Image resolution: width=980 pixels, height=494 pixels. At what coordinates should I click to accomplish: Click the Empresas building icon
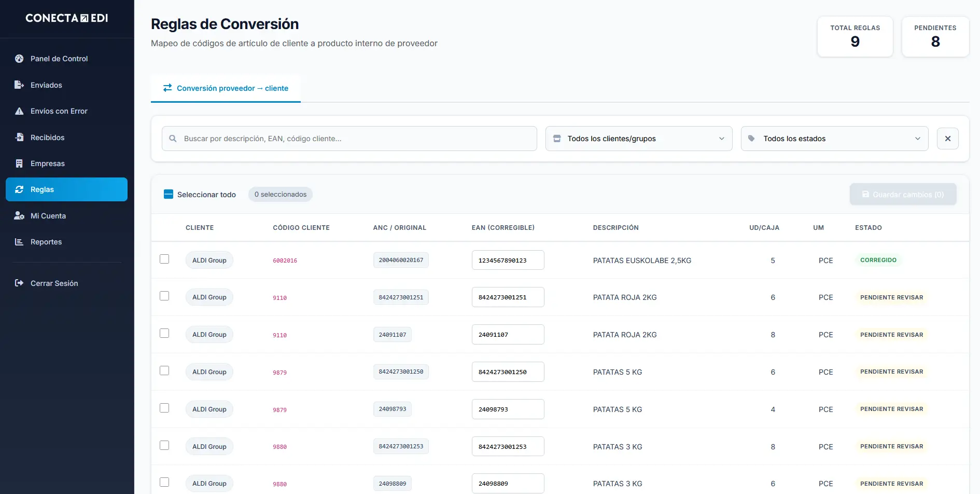[19, 163]
